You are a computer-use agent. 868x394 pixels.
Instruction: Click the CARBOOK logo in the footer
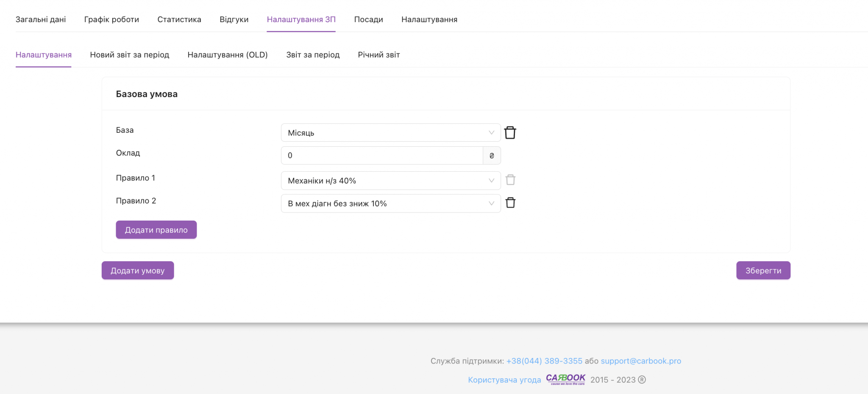565,379
